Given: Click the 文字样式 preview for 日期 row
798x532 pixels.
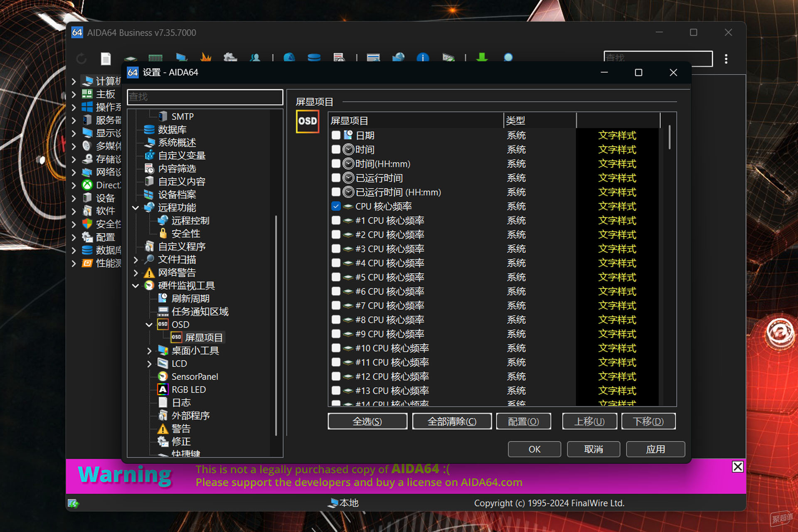Looking at the screenshot, I should [617, 135].
